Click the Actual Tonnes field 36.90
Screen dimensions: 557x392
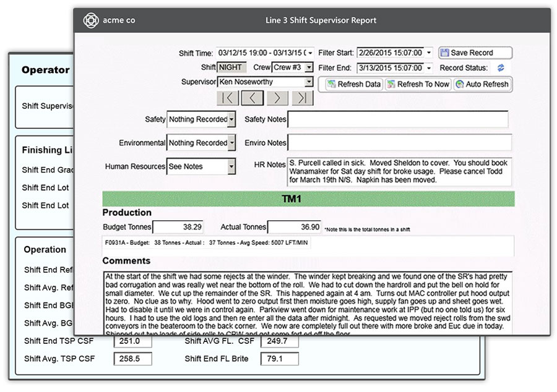(x=294, y=227)
